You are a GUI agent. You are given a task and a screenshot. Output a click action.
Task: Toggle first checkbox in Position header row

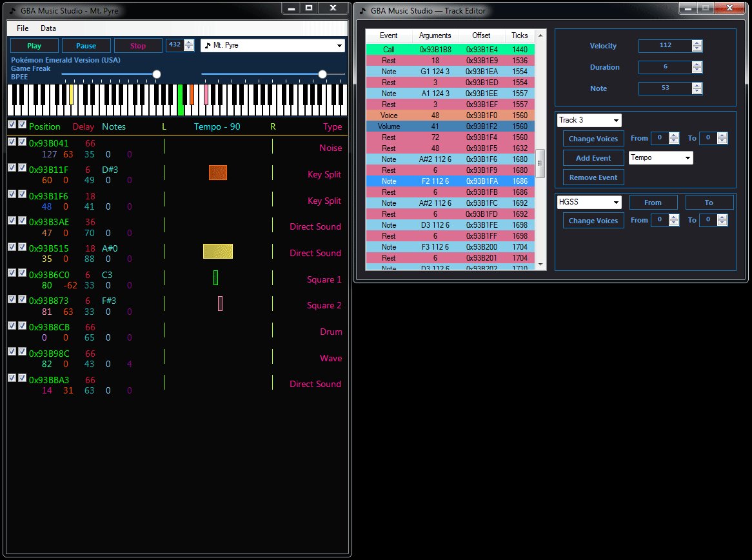pos(12,125)
